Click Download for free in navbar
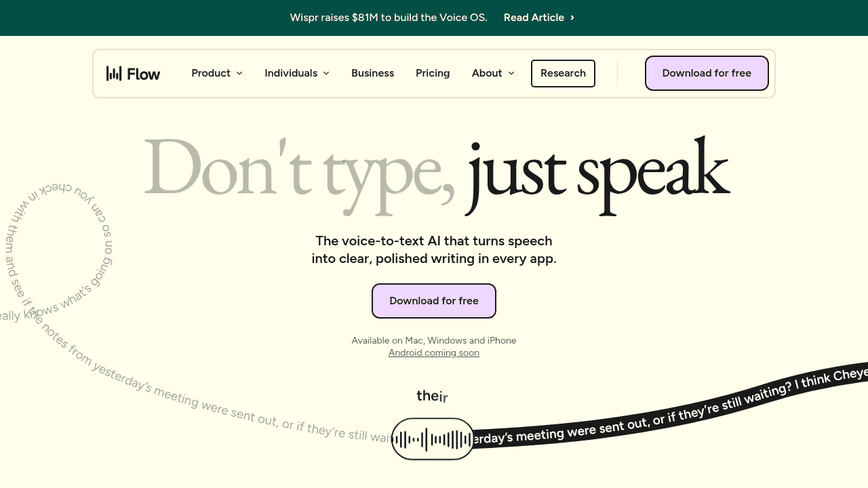The image size is (868, 488). [x=707, y=73]
